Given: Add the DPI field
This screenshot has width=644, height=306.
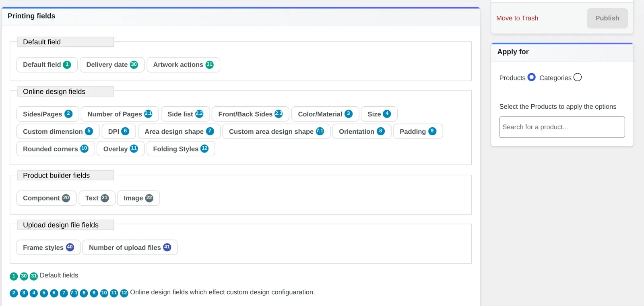Looking at the screenshot, I should click(118, 131).
